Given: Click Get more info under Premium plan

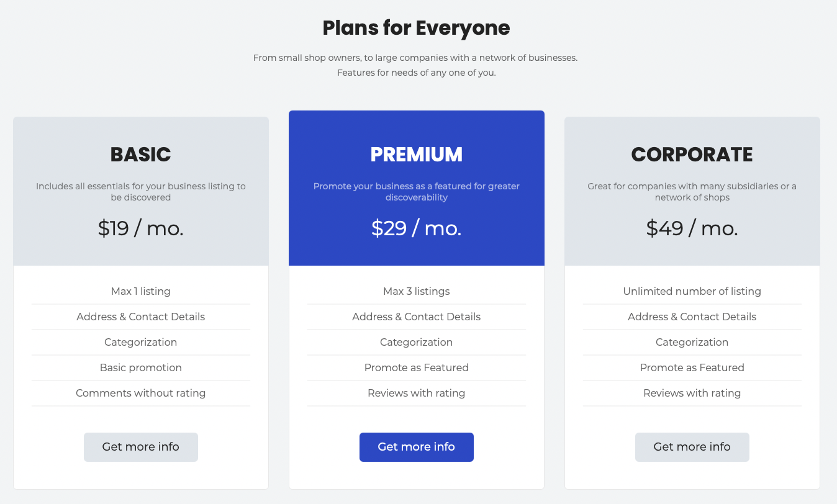Looking at the screenshot, I should (x=417, y=447).
